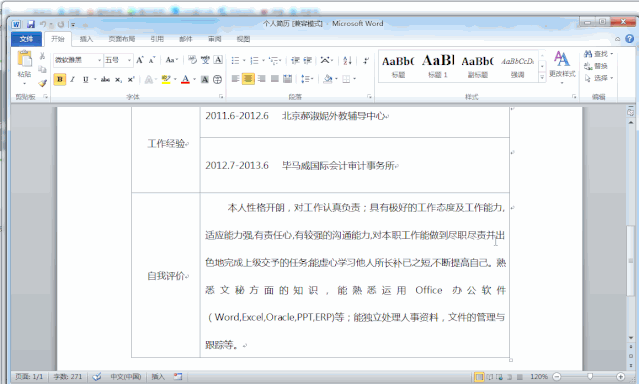
Task: Click the distributed alignment icon
Action: pyautogui.click(x=288, y=79)
